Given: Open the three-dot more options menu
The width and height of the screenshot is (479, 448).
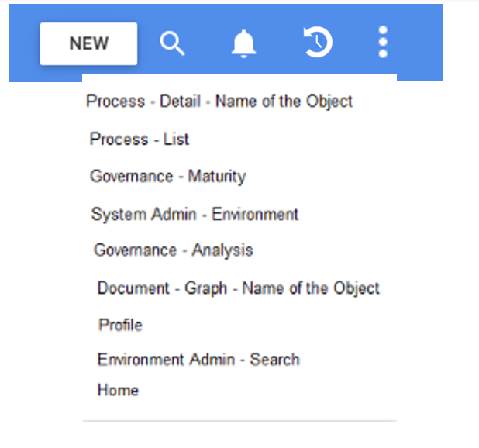Looking at the screenshot, I should (x=383, y=43).
